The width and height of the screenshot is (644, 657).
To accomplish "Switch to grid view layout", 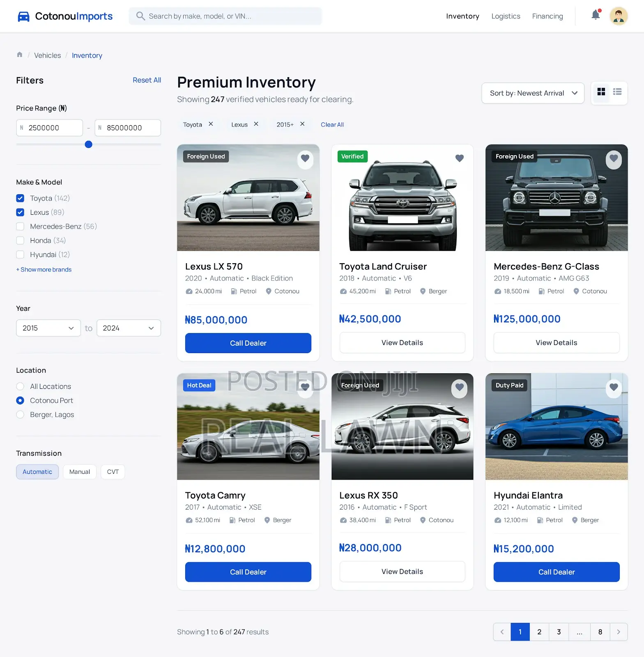I will point(601,92).
